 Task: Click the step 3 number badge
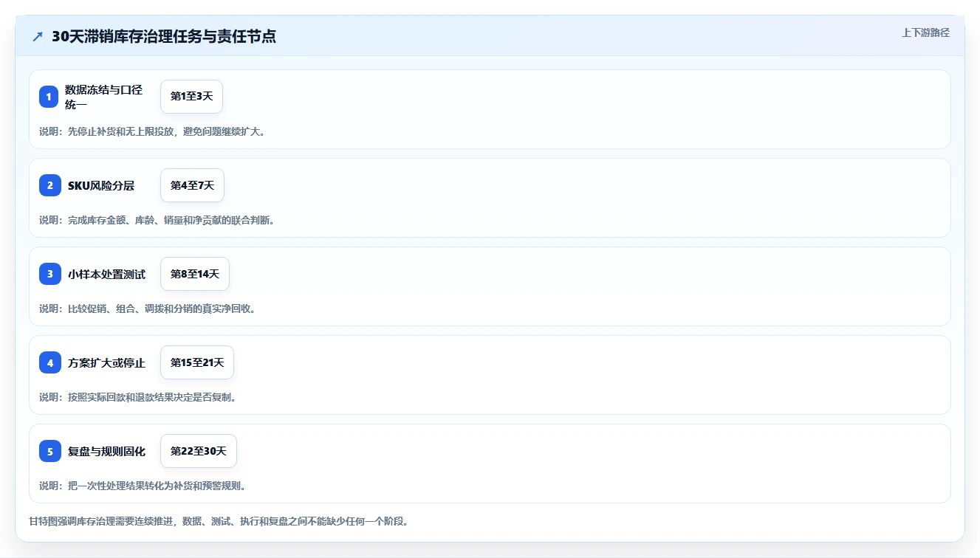pyautogui.click(x=50, y=274)
